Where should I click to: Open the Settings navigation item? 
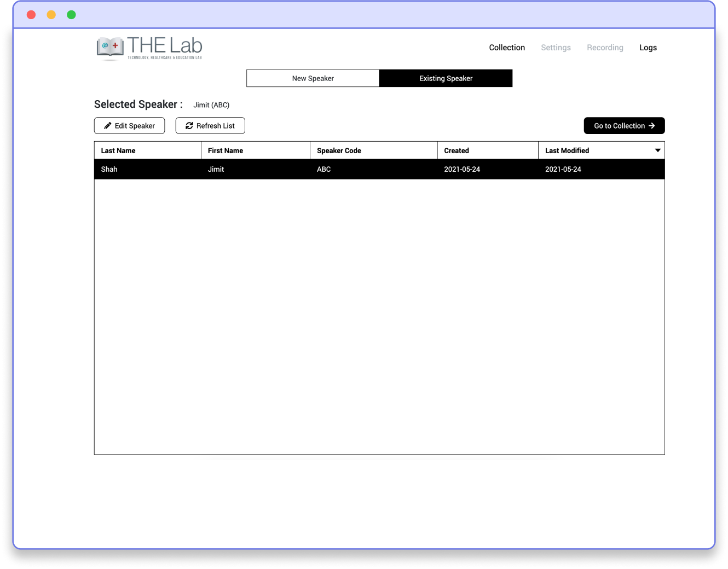click(x=556, y=48)
